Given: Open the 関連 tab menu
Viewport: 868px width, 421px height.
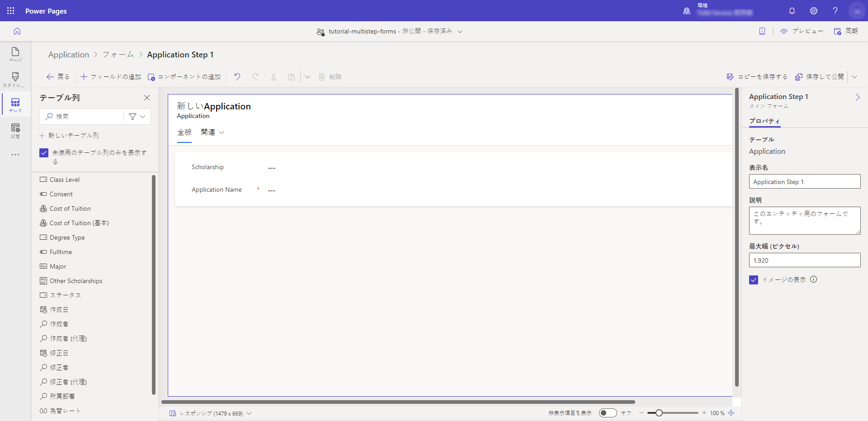Looking at the screenshot, I should tap(212, 132).
